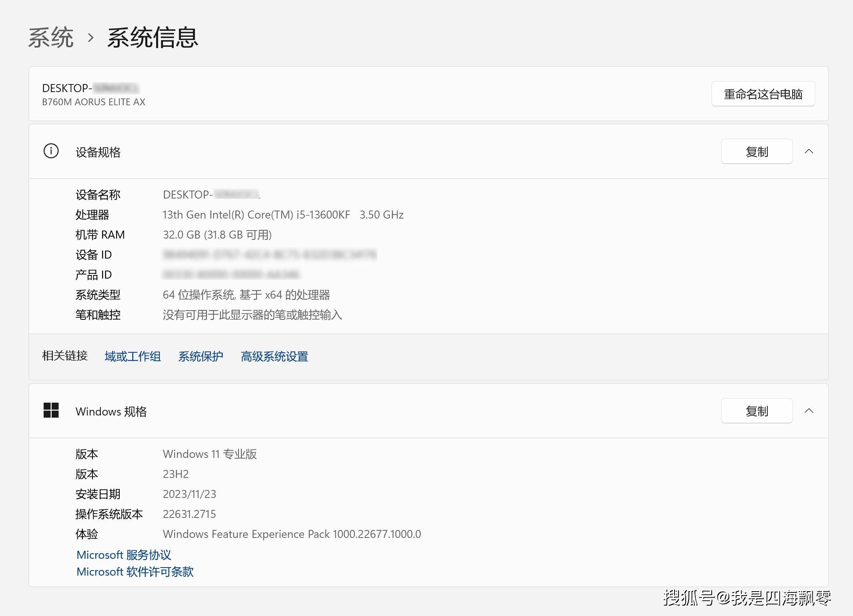Select Windows 11 专业版 edition value

click(210, 454)
